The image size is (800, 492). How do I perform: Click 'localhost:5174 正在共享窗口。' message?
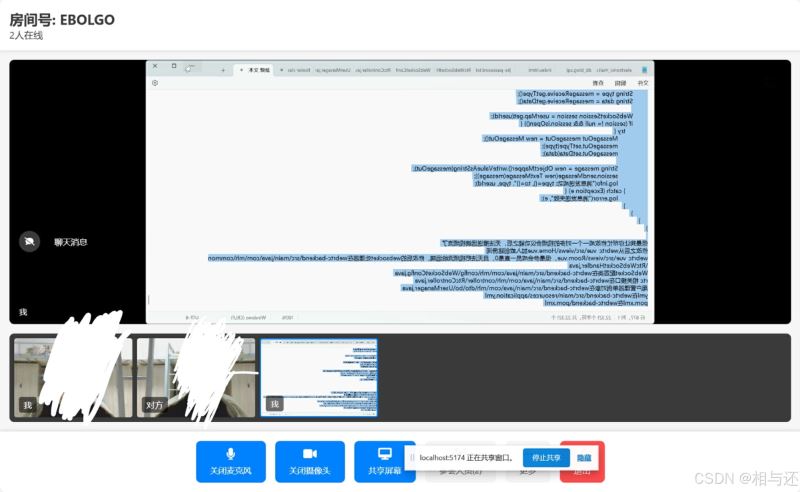coord(466,458)
